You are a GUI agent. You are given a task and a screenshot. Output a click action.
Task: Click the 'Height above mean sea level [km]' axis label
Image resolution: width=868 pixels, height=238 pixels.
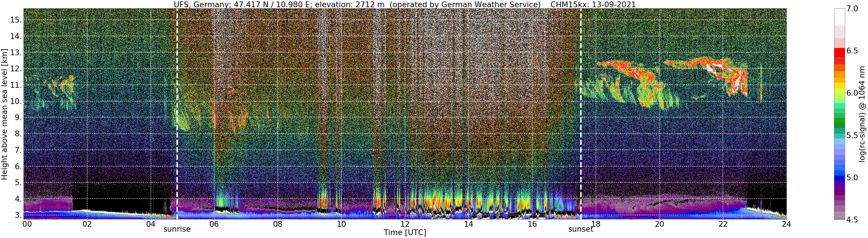(x=4, y=114)
